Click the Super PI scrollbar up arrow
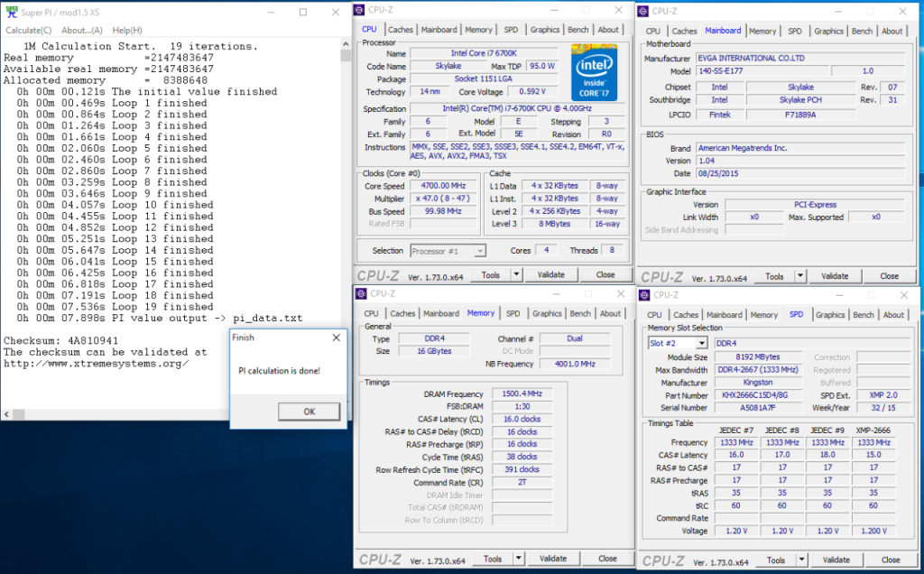The image size is (924, 574). (346, 44)
